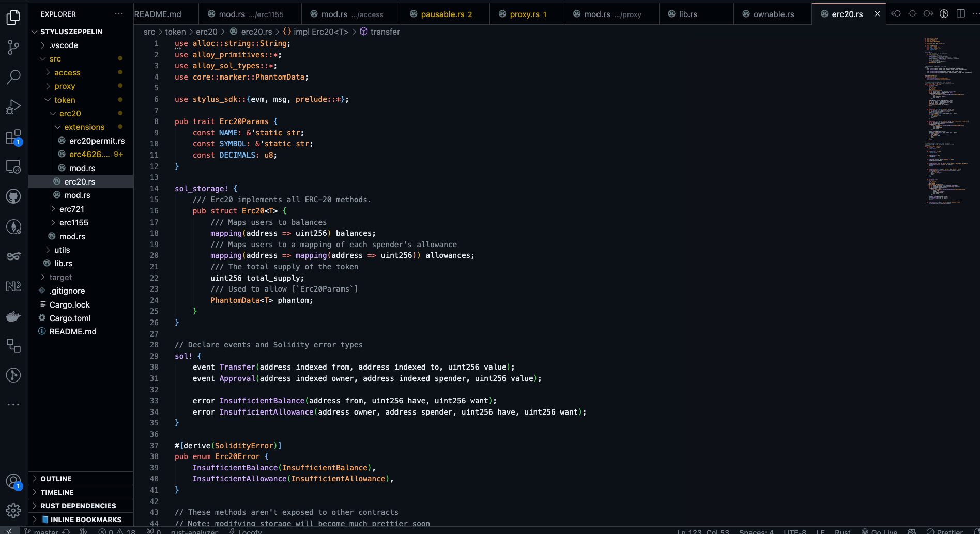
Task: Expand the RUST DEPENDENCIES section
Action: pos(81,506)
